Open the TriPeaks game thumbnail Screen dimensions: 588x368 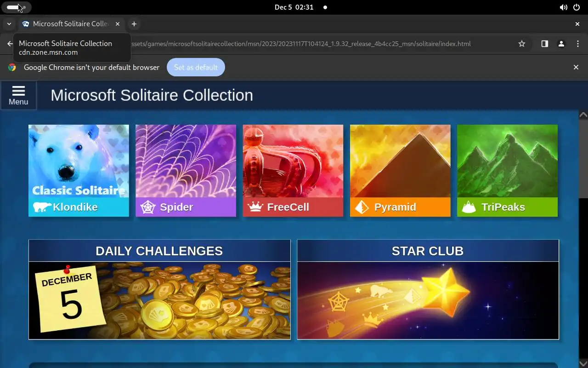coord(507,171)
